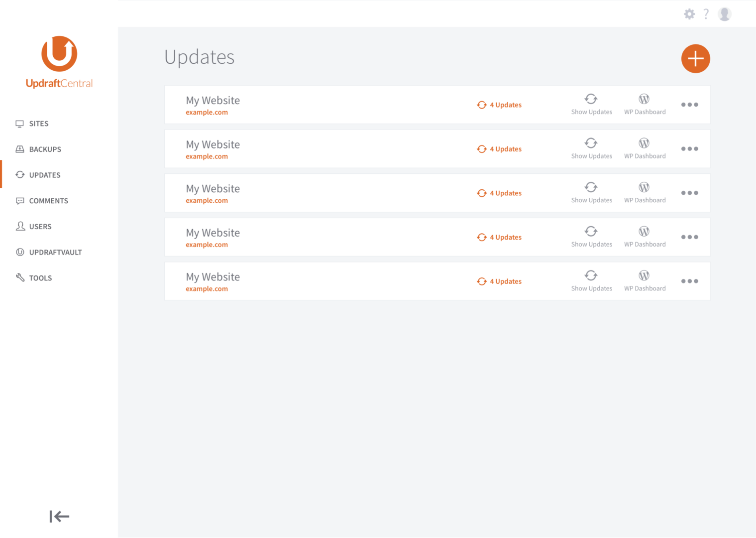Expand the ellipsis menu on the first site row
This screenshot has height=538, width=756.
(689, 105)
